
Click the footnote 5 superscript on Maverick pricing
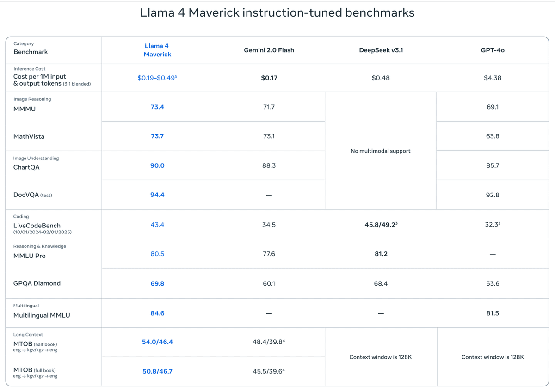tap(177, 75)
